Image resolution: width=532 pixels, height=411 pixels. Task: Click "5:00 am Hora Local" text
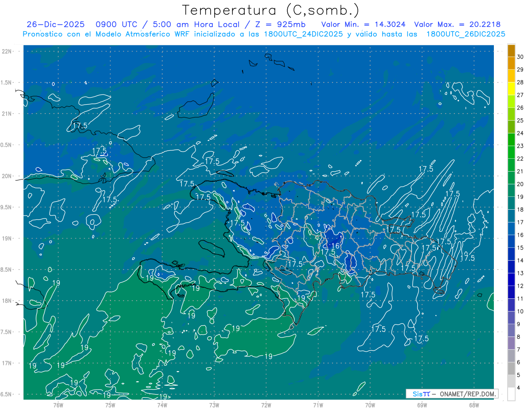pyautogui.click(x=196, y=24)
